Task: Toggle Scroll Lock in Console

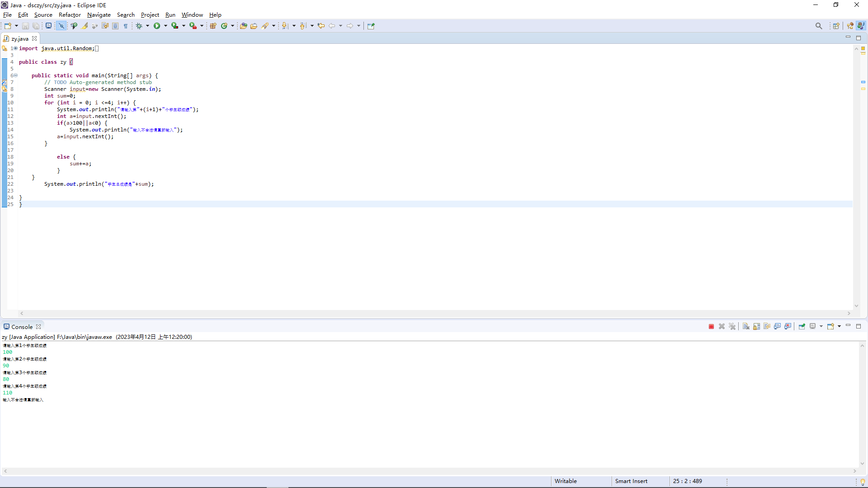Action: click(x=756, y=327)
